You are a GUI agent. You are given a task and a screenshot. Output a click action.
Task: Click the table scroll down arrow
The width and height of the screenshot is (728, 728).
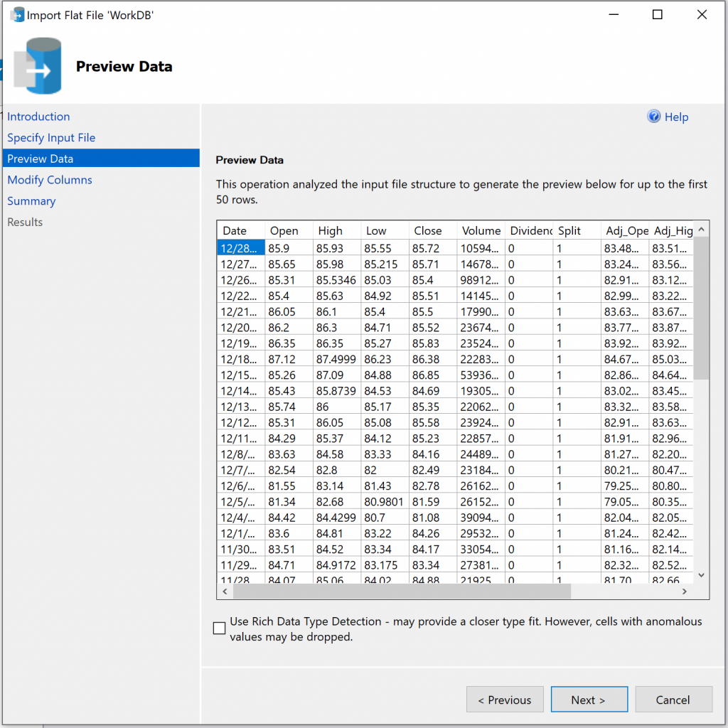coord(701,575)
